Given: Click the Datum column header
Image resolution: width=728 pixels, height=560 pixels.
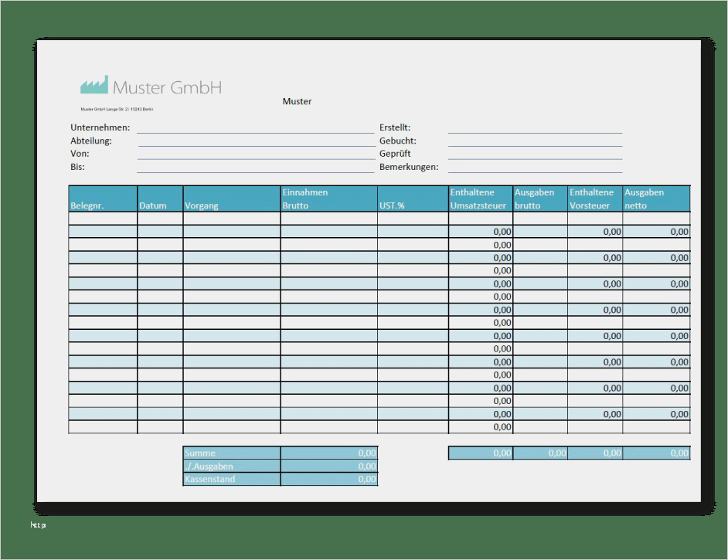Looking at the screenshot, I should (157, 205).
